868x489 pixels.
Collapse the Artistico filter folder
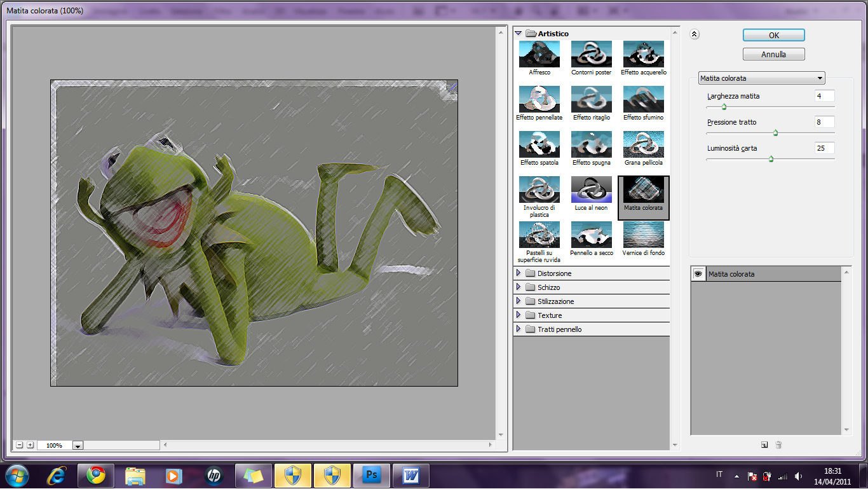click(519, 33)
